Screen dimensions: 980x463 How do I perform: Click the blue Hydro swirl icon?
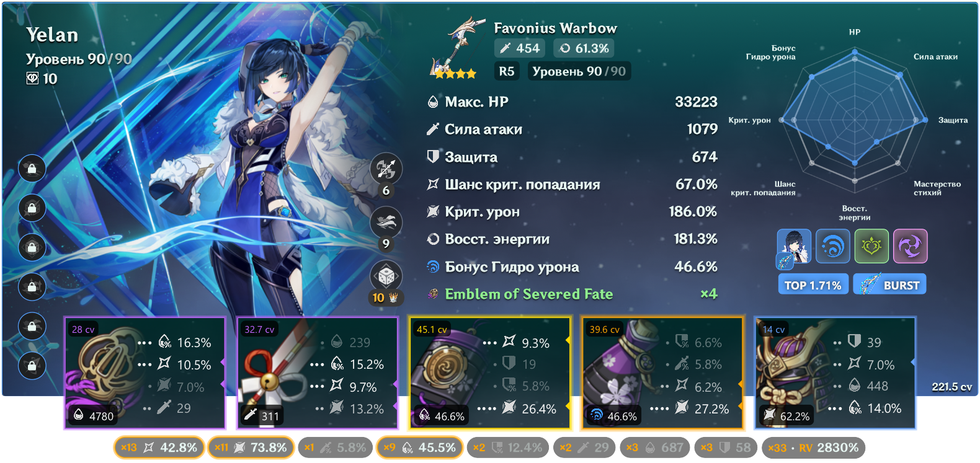point(832,246)
